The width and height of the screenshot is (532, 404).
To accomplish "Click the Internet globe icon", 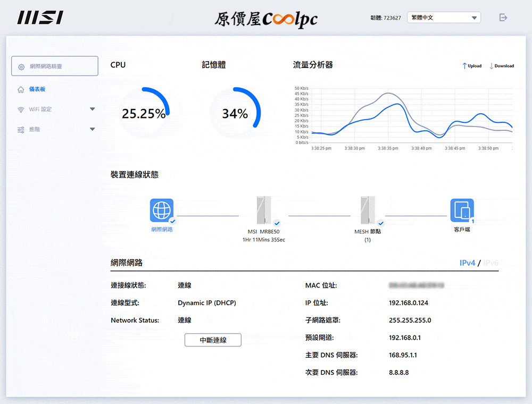I will tap(162, 211).
